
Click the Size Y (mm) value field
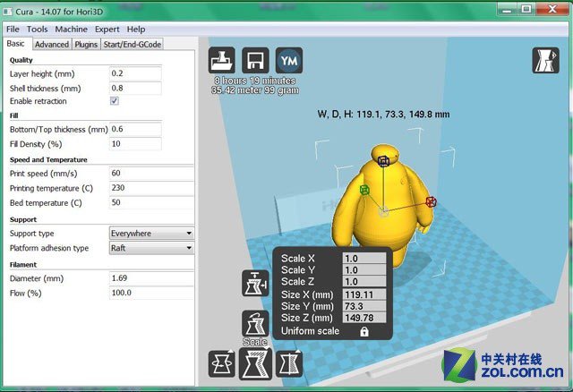pos(364,306)
